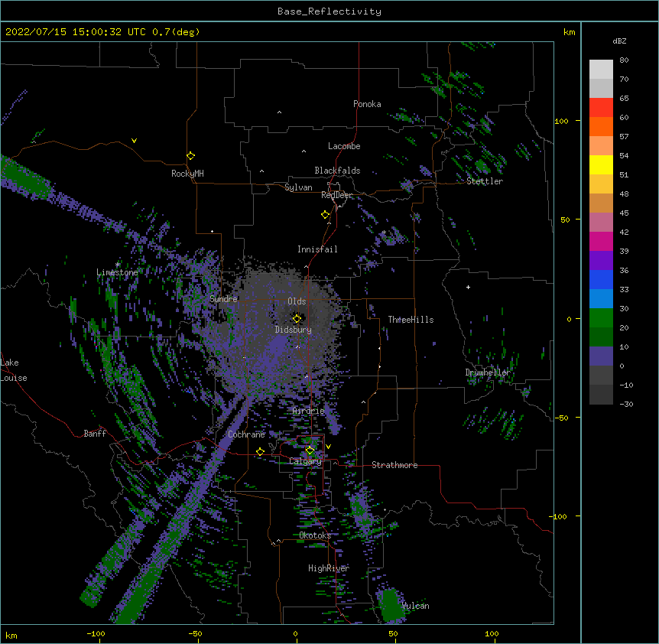Click the dBZ legend heading

619,41
